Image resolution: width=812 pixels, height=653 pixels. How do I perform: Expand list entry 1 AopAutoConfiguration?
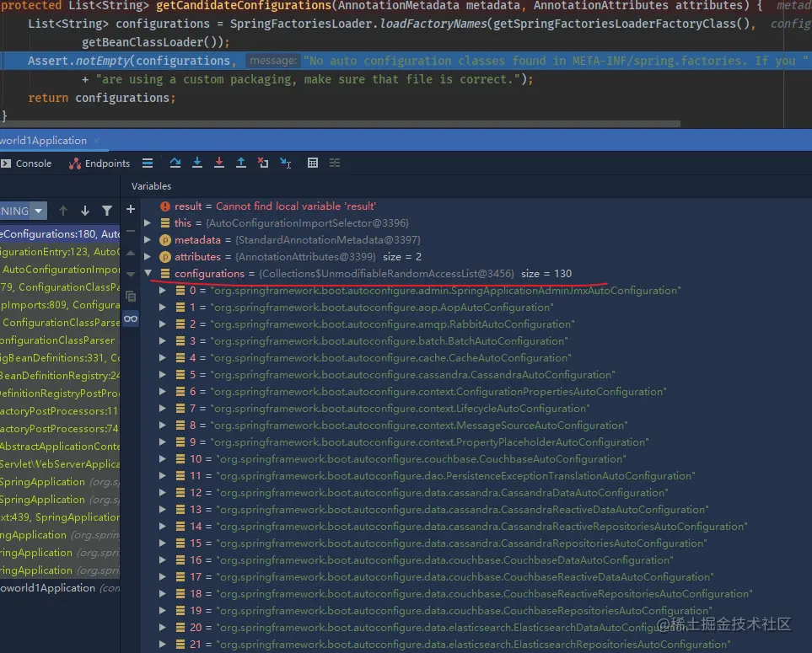[163, 308]
